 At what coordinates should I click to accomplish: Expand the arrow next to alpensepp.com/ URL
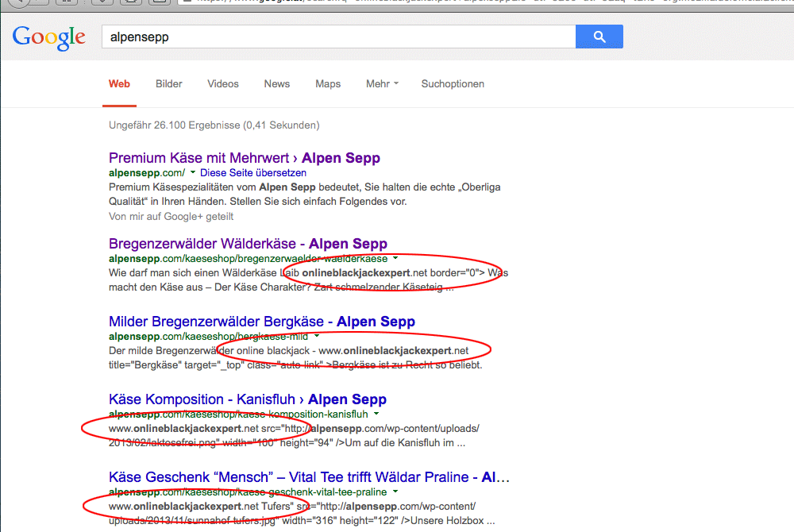pyautogui.click(x=193, y=172)
